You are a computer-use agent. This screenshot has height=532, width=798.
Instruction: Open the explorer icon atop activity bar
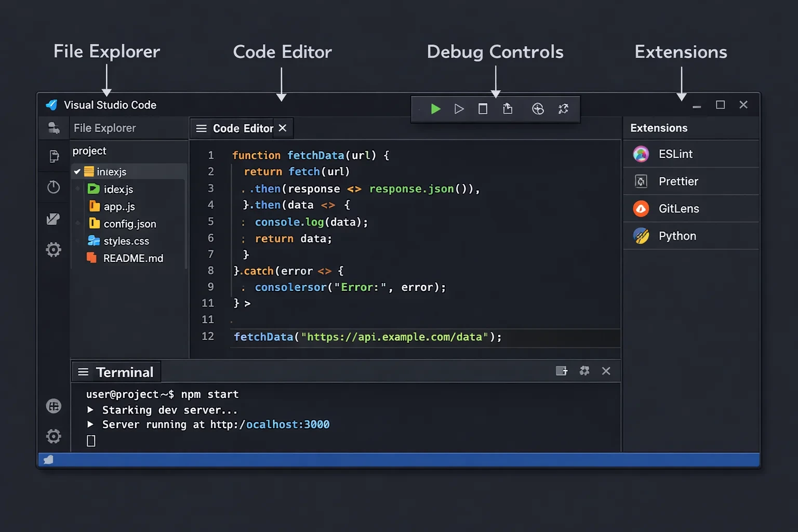[54, 128]
